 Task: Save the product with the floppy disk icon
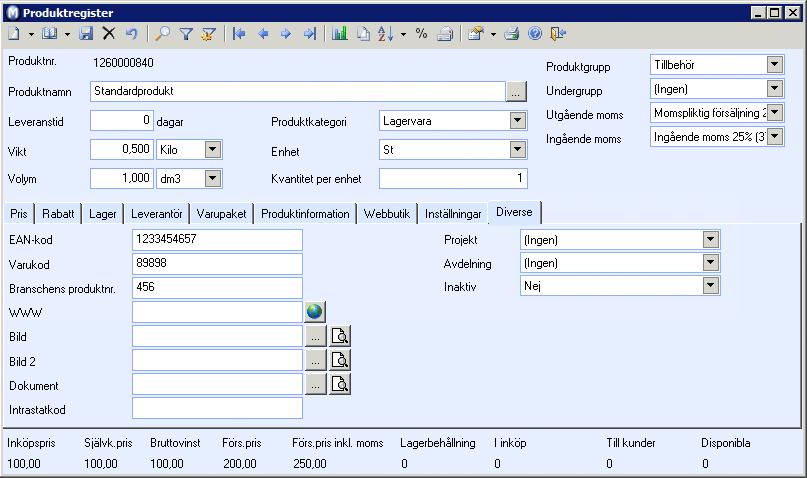point(86,34)
